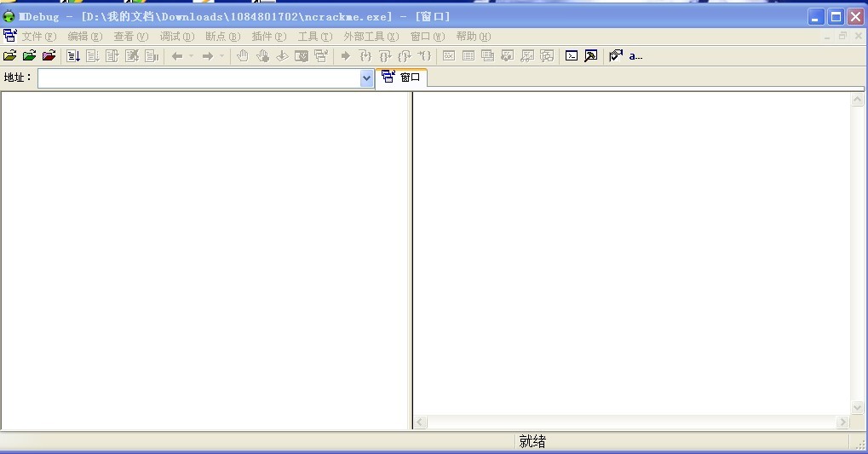Click the checkmark options icon
The image size is (868, 454).
tap(616, 56)
